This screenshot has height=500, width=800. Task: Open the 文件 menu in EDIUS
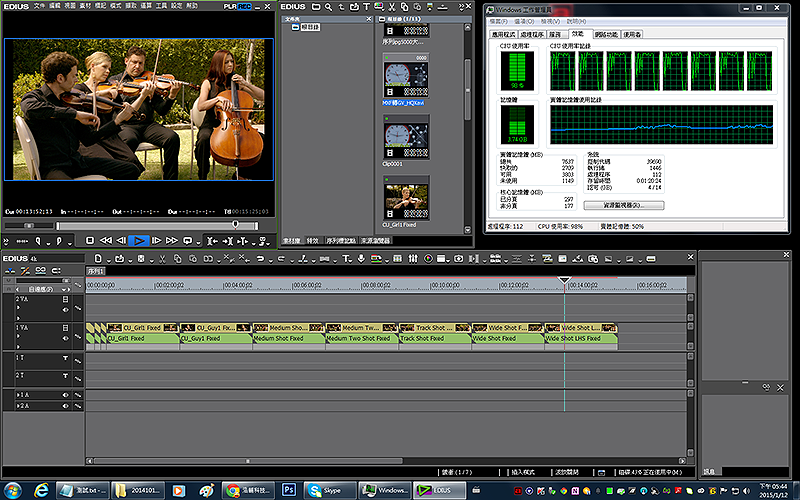point(39,6)
